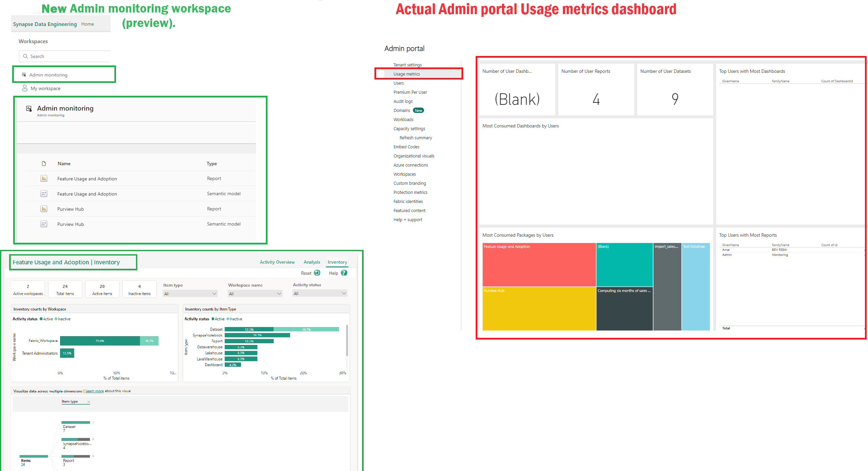Viewport: 868px width, 471px height.
Task: Open the Workspace name dropdown
Action: click(x=255, y=294)
